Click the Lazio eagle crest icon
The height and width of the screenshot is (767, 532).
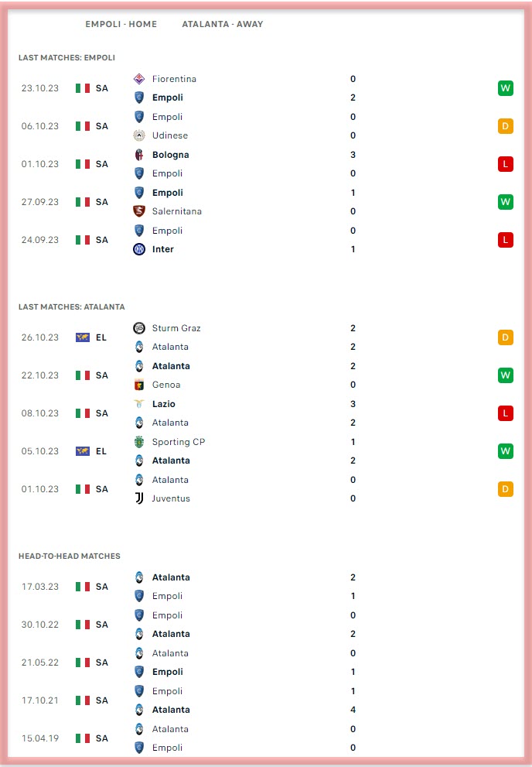[139, 404]
